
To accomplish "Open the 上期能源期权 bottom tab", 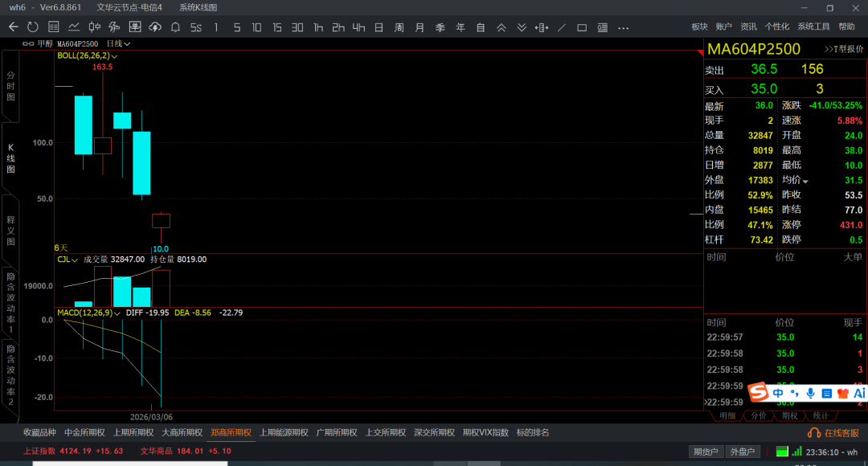I will pyautogui.click(x=284, y=433).
